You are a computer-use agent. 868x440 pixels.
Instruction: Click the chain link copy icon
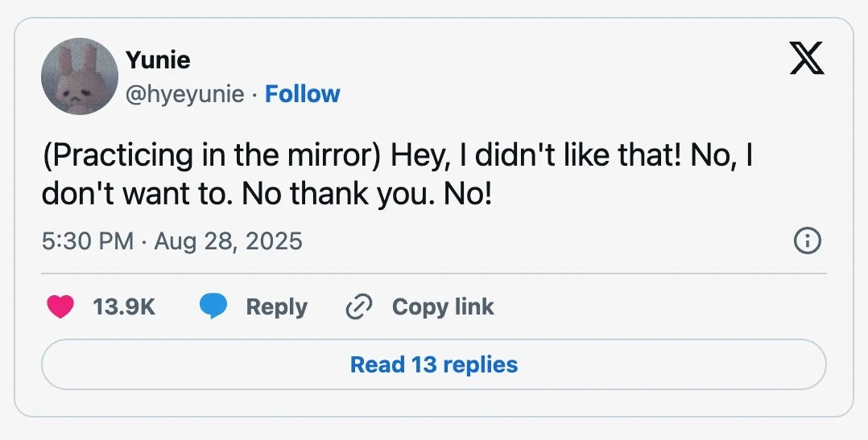click(x=358, y=306)
